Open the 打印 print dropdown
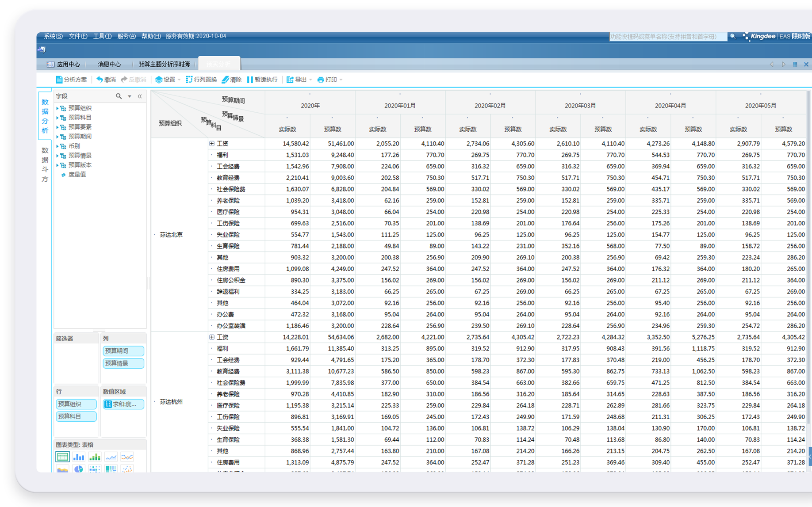This screenshot has width=812, height=507. point(341,80)
